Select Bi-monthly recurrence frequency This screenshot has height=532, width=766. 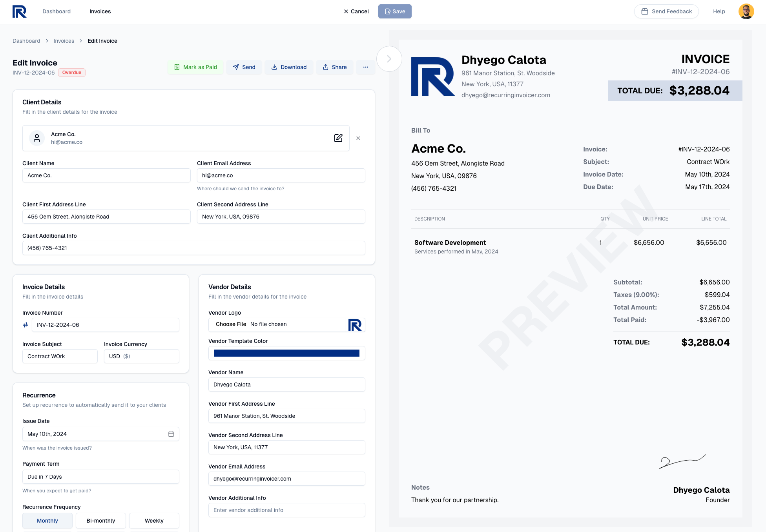click(101, 521)
